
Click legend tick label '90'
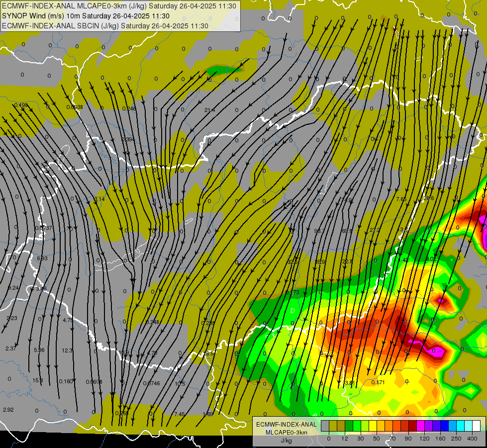(x=408, y=439)
